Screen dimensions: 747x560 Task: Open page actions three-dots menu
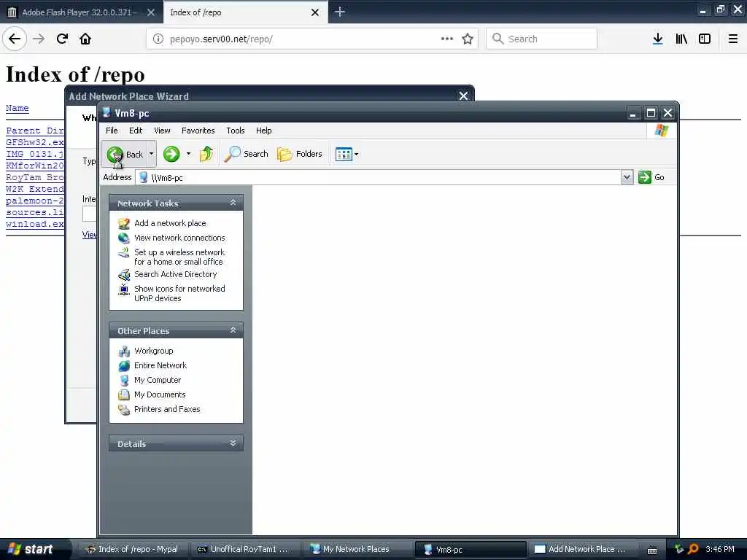(x=447, y=39)
